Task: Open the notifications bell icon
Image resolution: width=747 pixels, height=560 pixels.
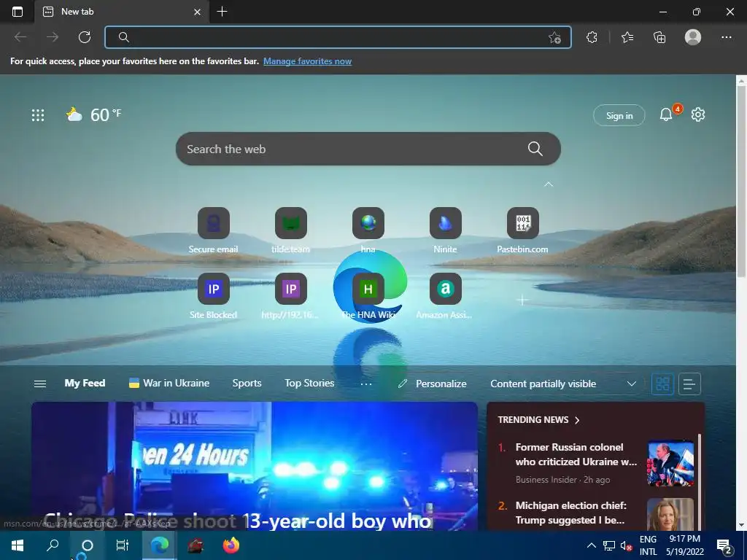Action: tap(666, 114)
